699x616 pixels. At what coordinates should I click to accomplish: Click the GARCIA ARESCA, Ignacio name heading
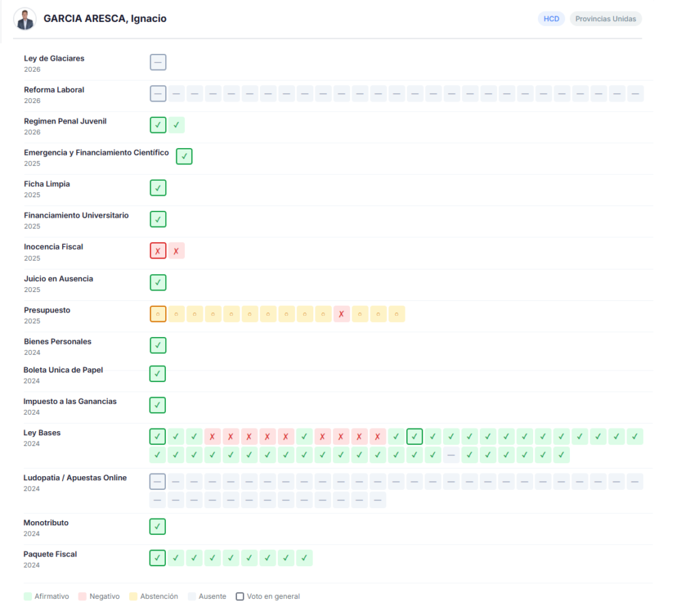(104, 18)
